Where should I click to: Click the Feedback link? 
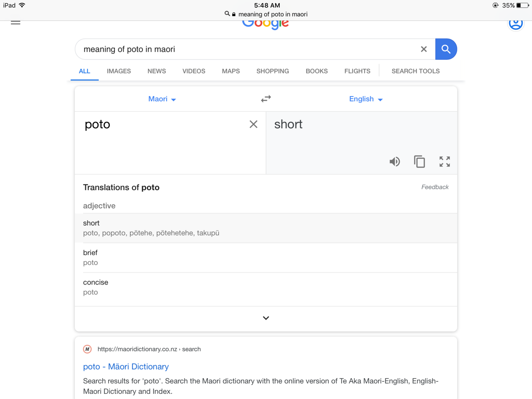pyautogui.click(x=435, y=187)
